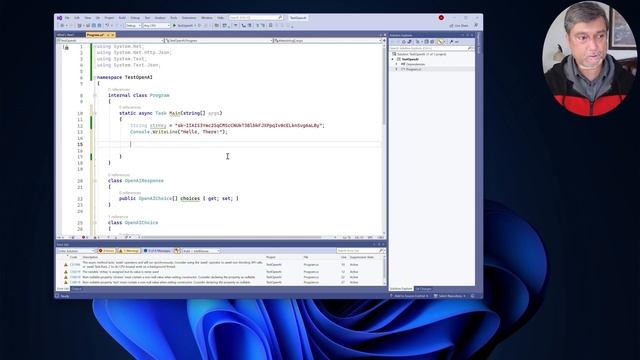Click the red account badge in the title bar

coord(441,18)
